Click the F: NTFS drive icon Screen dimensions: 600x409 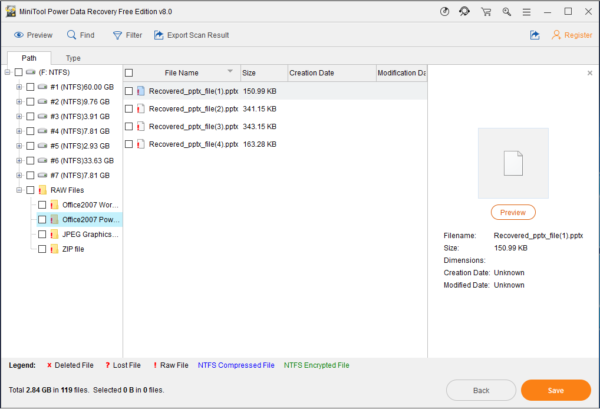pos(31,72)
